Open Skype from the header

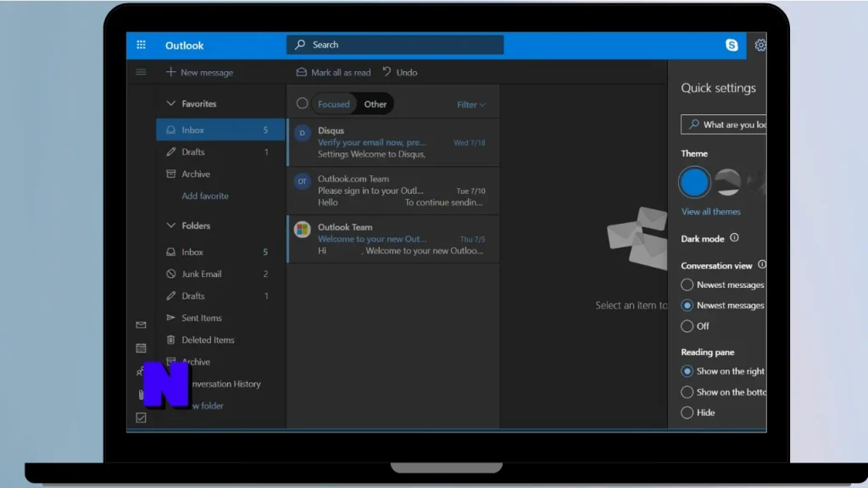pyautogui.click(x=732, y=45)
